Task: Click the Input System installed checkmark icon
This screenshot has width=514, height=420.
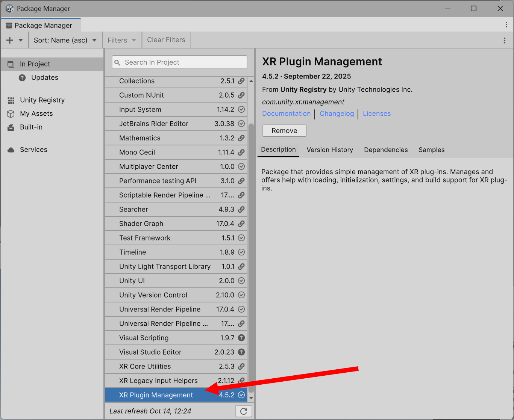Action: 241,109
